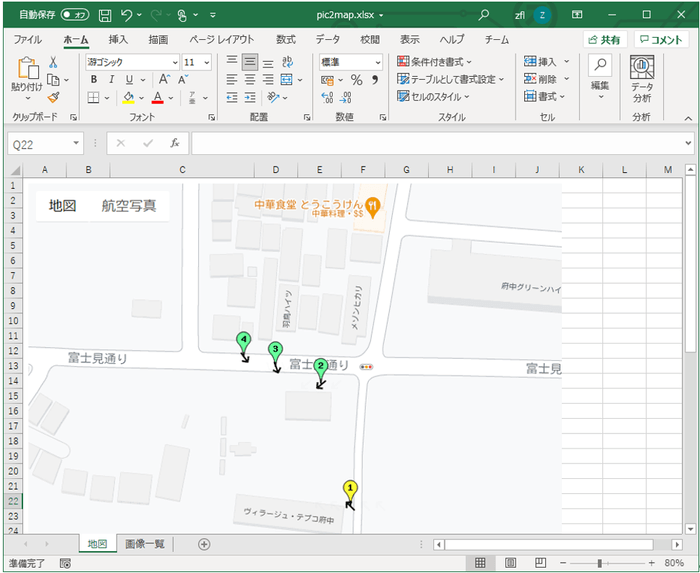Apply percent style format
This screenshot has height=573, width=700.
tap(356, 80)
